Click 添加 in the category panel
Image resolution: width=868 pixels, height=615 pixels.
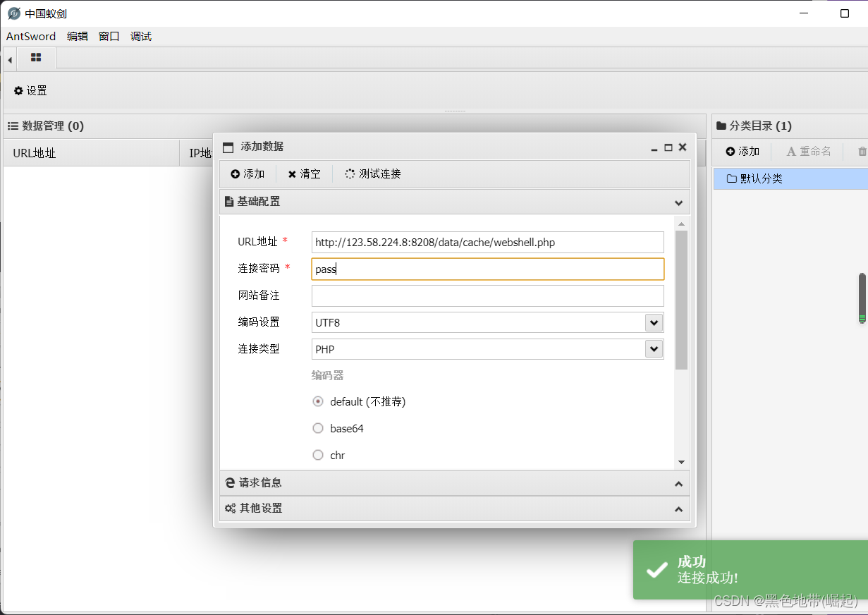[x=742, y=152]
